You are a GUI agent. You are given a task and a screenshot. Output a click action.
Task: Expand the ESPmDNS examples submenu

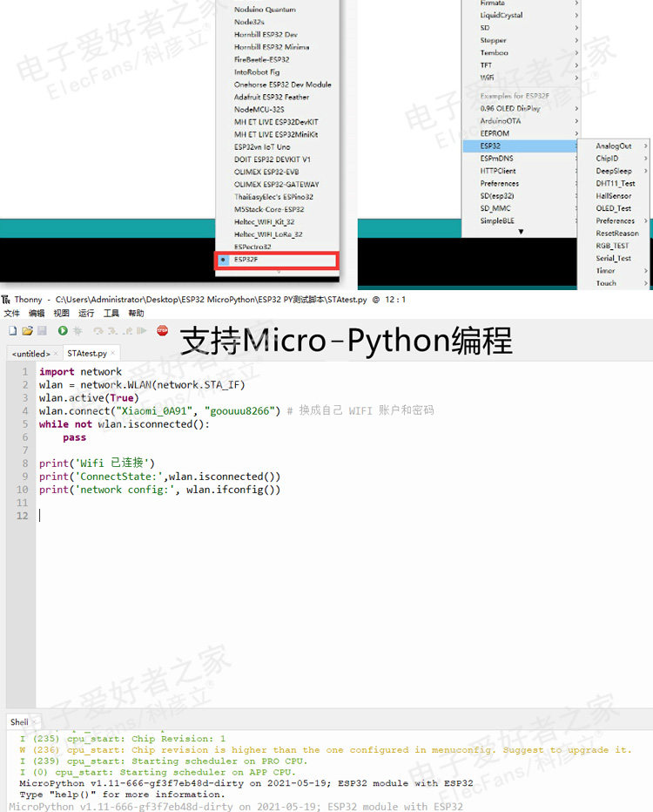tap(520, 159)
